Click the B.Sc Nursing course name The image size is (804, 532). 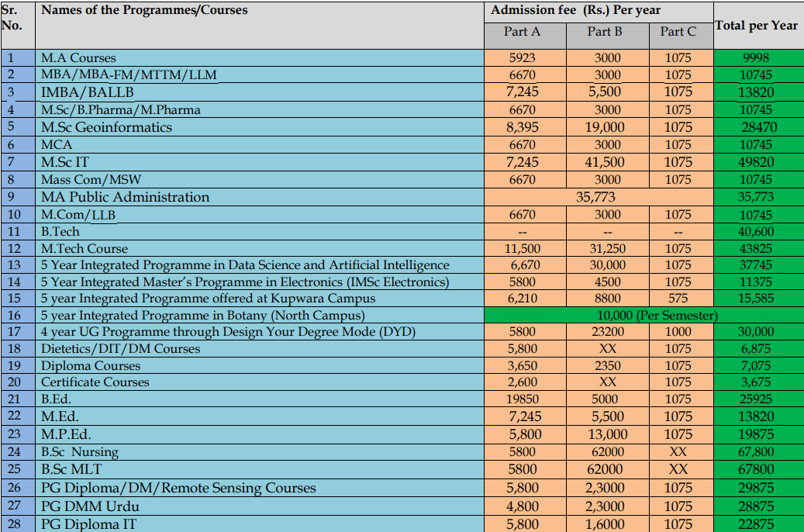point(79,452)
